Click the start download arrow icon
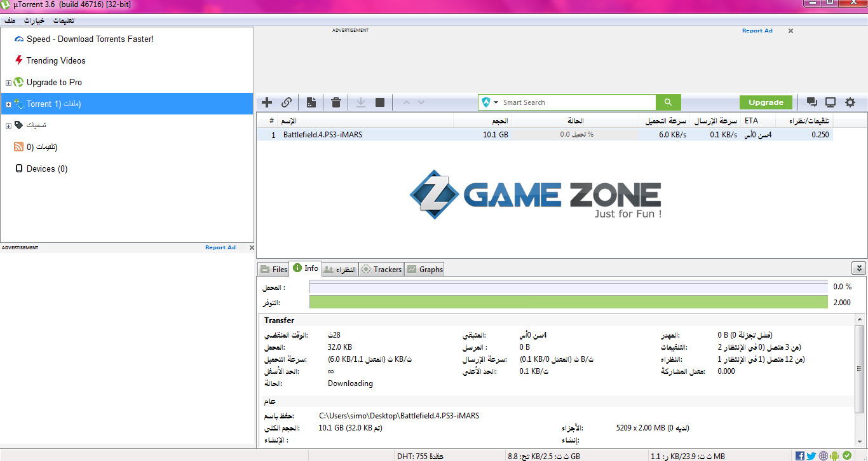This screenshot has height=461, width=868. [360, 102]
